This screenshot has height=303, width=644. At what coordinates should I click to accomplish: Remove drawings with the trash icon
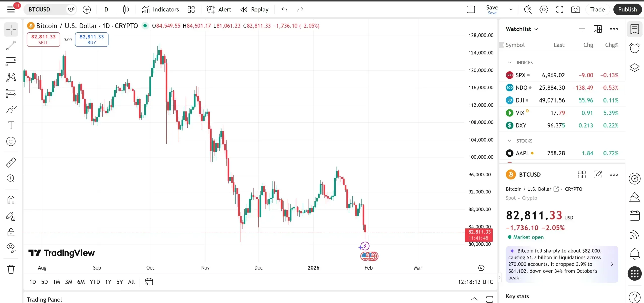pyautogui.click(x=11, y=269)
